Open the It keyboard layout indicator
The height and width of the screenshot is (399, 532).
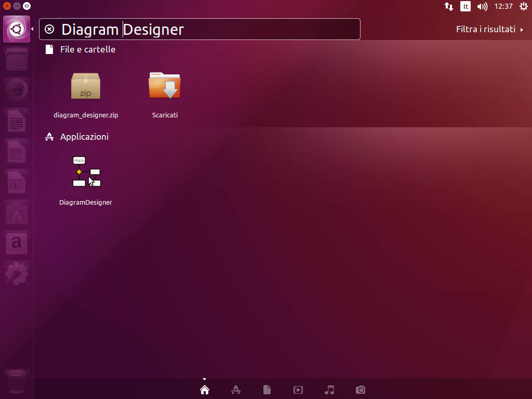tap(465, 7)
